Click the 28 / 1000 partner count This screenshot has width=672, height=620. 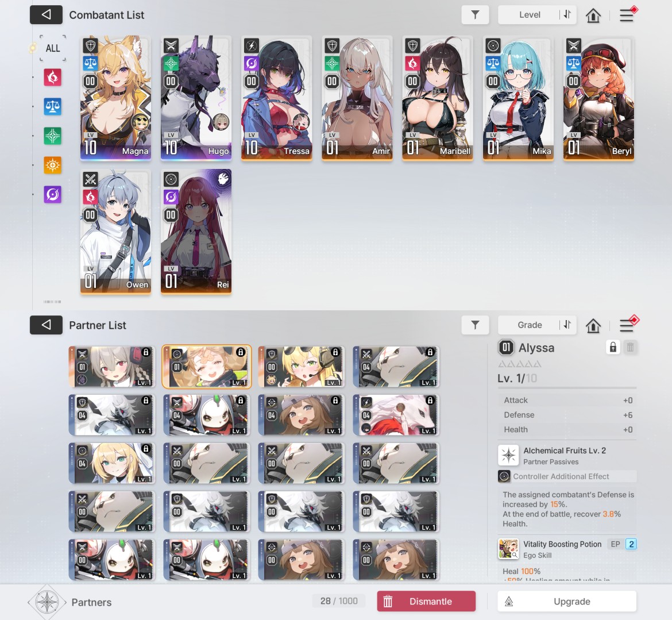pyautogui.click(x=338, y=601)
